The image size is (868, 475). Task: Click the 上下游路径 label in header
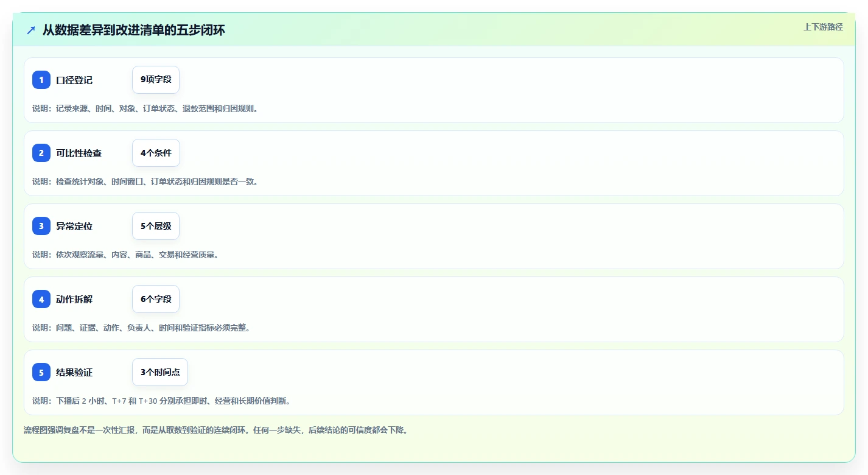click(x=823, y=27)
